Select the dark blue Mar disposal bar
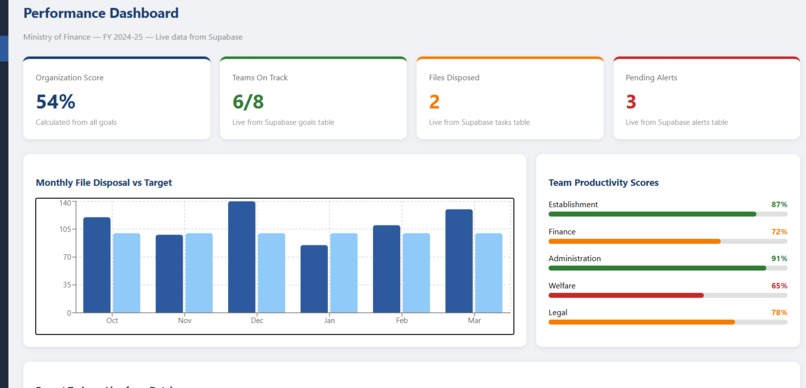Viewport: 806px width, 388px height. coord(459,261)
